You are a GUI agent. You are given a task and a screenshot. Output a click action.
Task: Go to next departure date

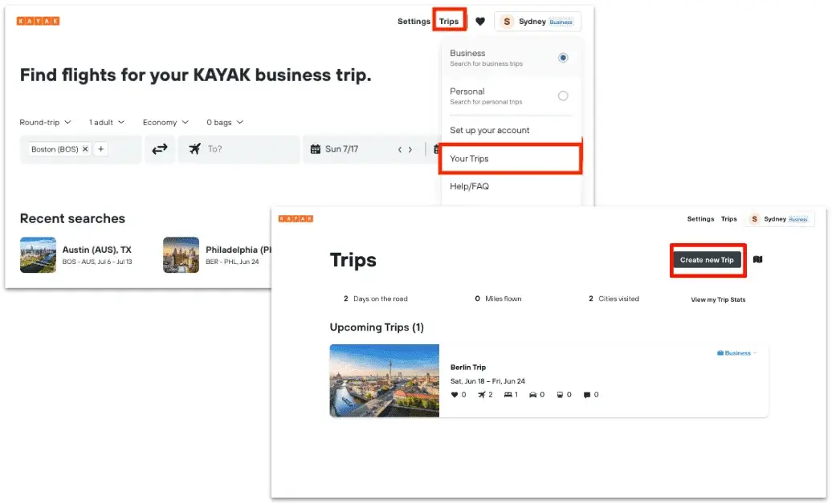click(410, 149)
